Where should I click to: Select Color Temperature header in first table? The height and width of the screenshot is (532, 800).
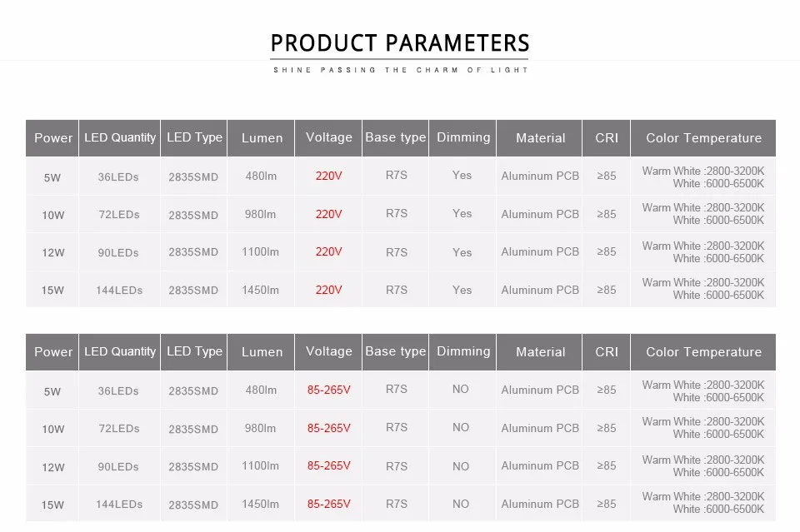coord(703,138)
